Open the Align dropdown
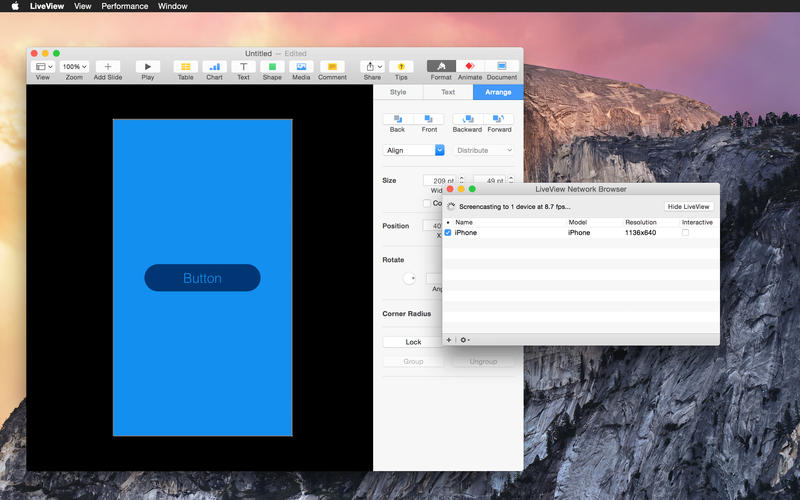 coord(414,150)
